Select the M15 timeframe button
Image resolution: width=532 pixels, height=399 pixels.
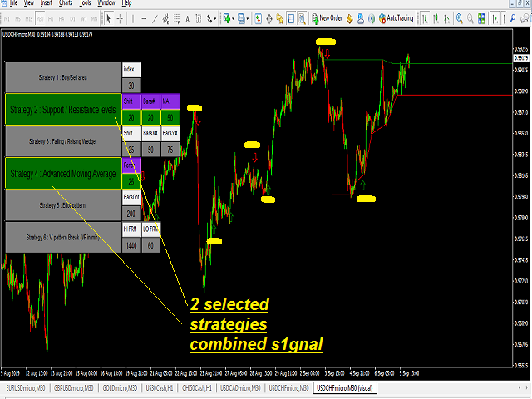click(x=29, y=19)
